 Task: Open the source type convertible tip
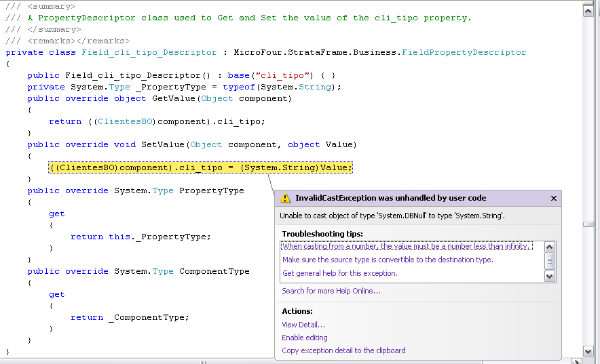[x=388, y=260]
